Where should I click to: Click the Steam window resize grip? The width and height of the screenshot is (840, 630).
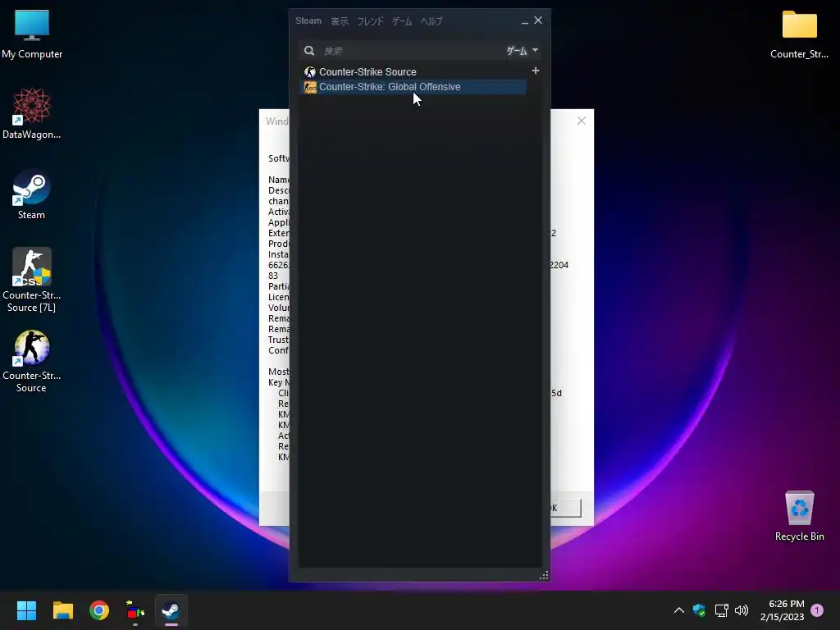[x=544, y=575]
